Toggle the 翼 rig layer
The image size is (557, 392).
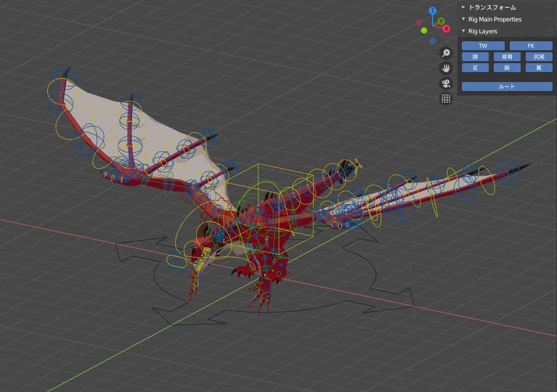(539, 68)
